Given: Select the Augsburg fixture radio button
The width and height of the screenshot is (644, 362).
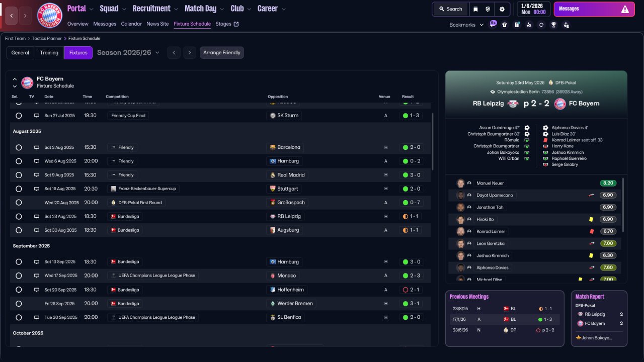Looking at the screenshot, I should [19, 230].
